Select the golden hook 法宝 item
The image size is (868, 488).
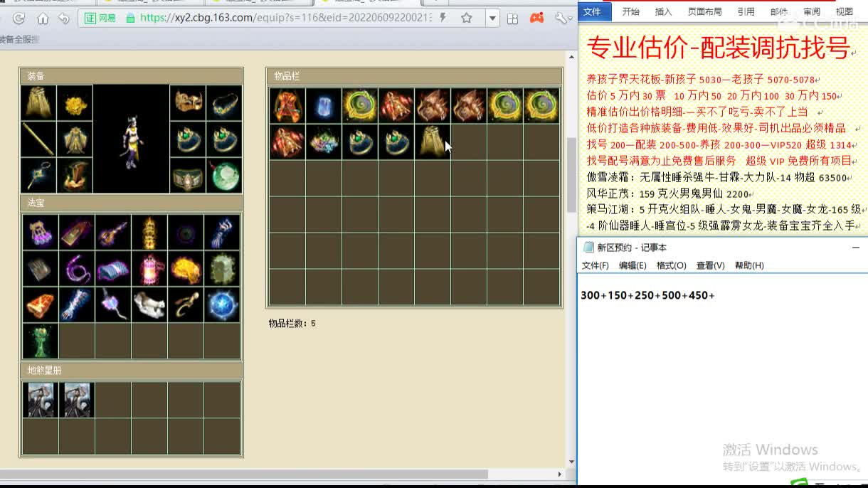click(186, 305)
